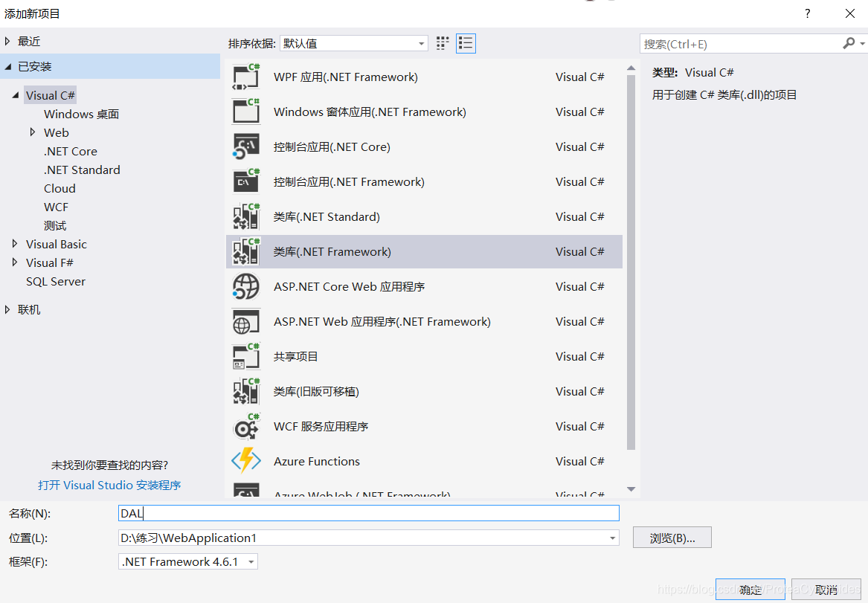Select WCF 服务应用程序 template name
Screen dimensions: 868x603
pyautogui.click(x=321, y=426)
